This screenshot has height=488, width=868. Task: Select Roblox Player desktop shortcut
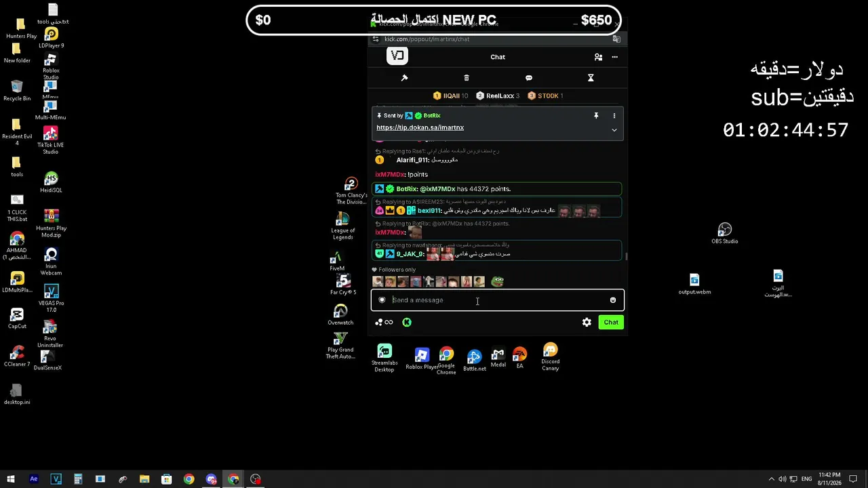coord(422,359)
